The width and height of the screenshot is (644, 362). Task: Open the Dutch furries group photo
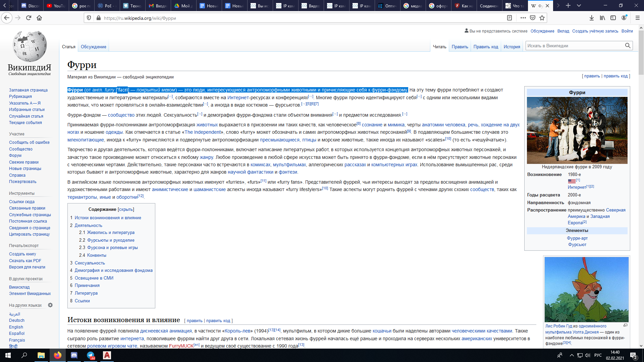[x=577, y=130]
